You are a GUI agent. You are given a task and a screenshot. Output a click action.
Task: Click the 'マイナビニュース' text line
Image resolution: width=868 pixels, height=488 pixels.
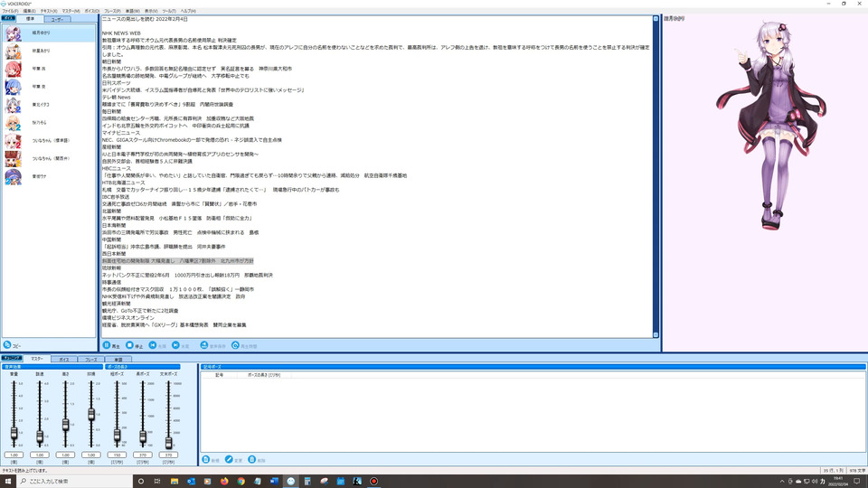[120, 133]
